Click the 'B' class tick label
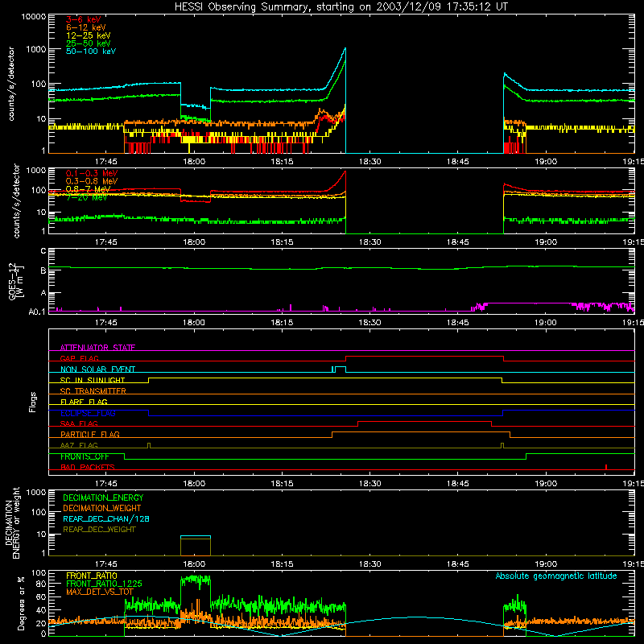This screenshot has width=644, height=644. [x=43, y=270]
